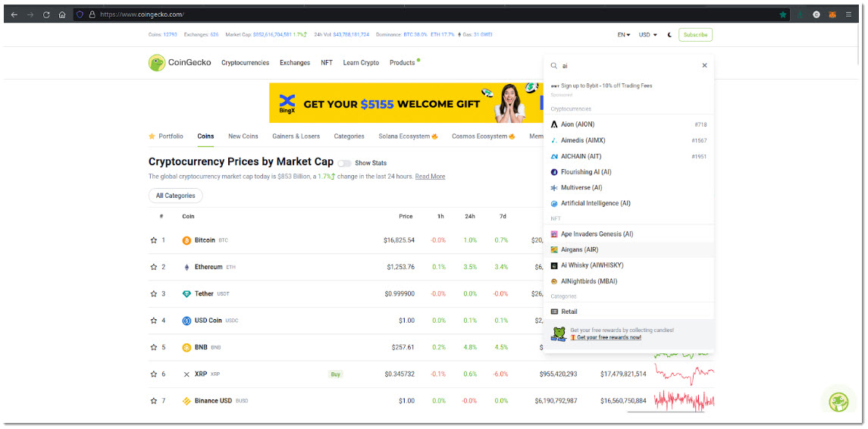Toggle dark mode moon icon
868x429 pixels.
click(x=669, y=34)
